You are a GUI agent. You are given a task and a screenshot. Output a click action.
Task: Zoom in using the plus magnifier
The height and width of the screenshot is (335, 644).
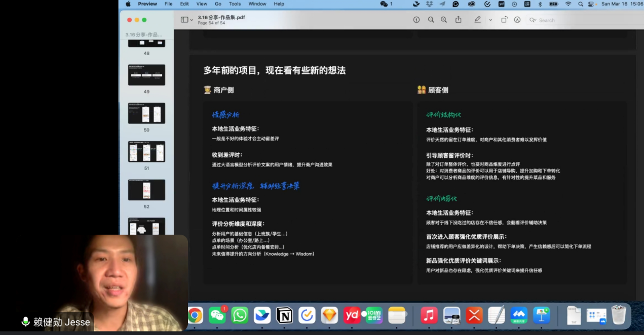[x=444, y=20]
